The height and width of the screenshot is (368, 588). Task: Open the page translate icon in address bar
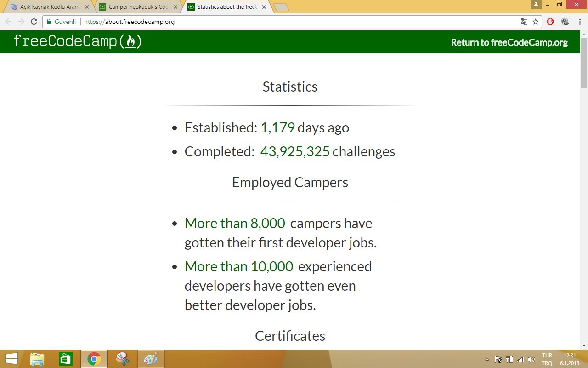click(x=524, y=22)
